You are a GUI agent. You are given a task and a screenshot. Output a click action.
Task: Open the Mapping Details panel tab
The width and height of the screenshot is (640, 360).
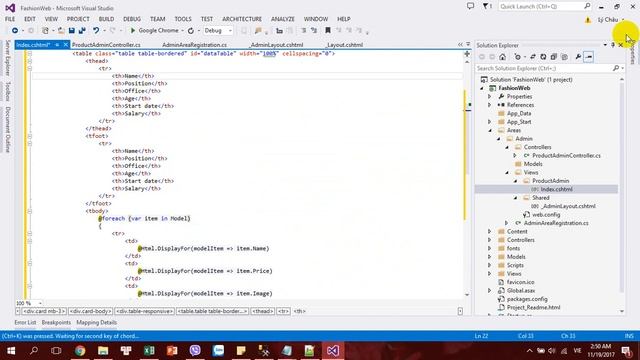[97, 322]
